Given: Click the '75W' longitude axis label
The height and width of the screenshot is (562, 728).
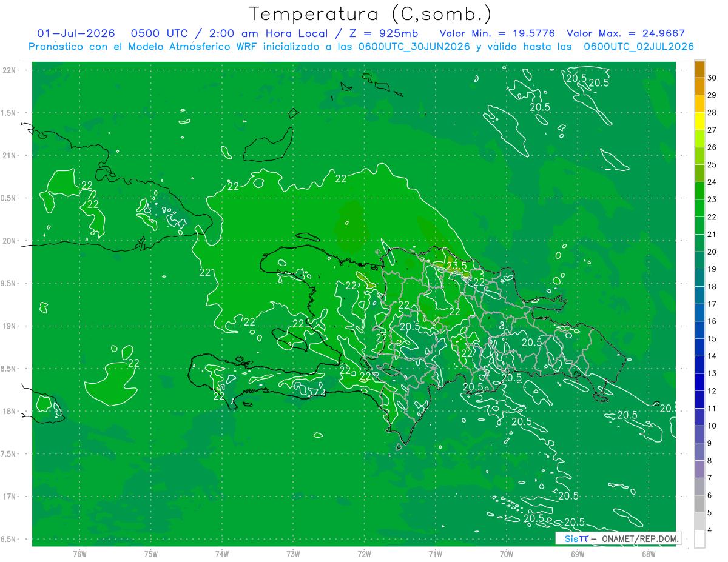Looking at the screenshot, I should coord(151,554).
